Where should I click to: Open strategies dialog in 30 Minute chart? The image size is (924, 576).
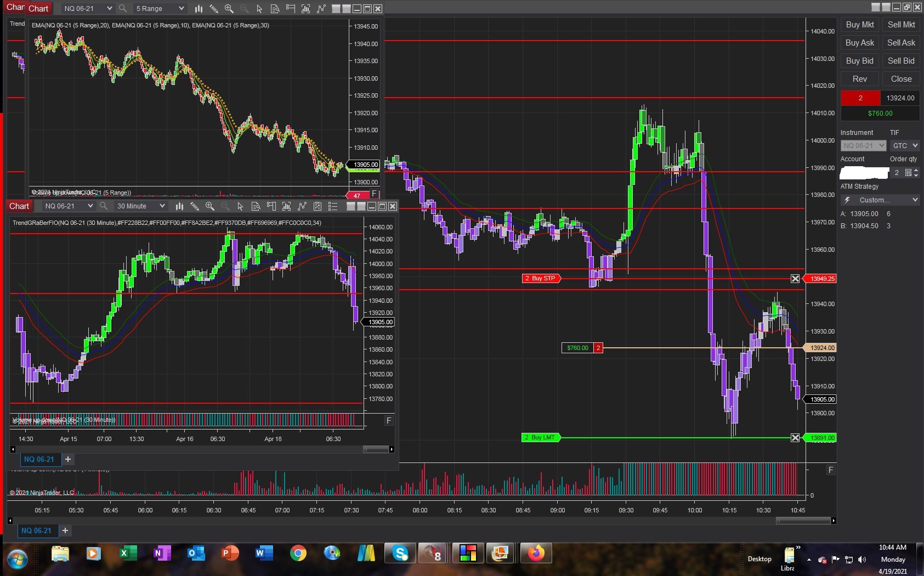tap(302, 206)
